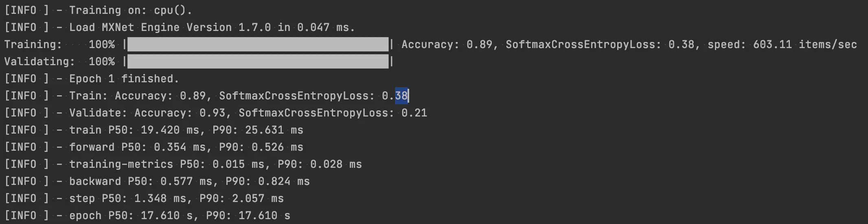Click the Validate Accuracy 0.93 value
This screenshot has height=224, width=868.
point(213,113)
